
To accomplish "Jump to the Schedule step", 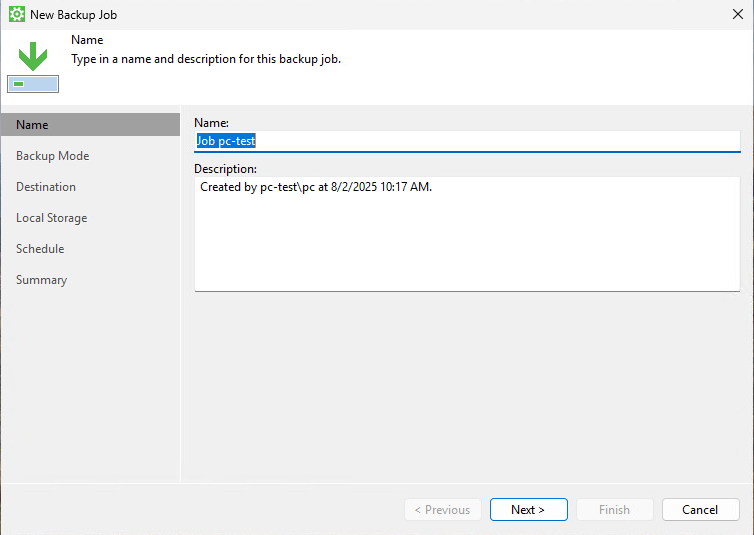I will coord(40,249).
